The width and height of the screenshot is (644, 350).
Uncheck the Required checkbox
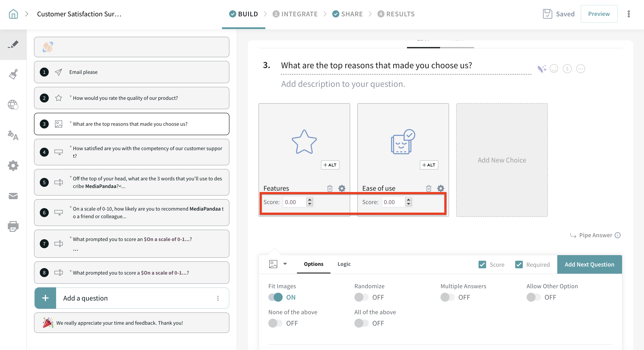519,265
